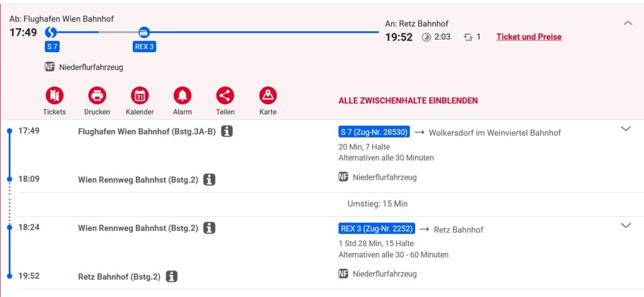Click the S 7 (Zug-Nr. 28530) badge
The width and height of the screenshot is (644, 297).
click(x=375, y=132)
